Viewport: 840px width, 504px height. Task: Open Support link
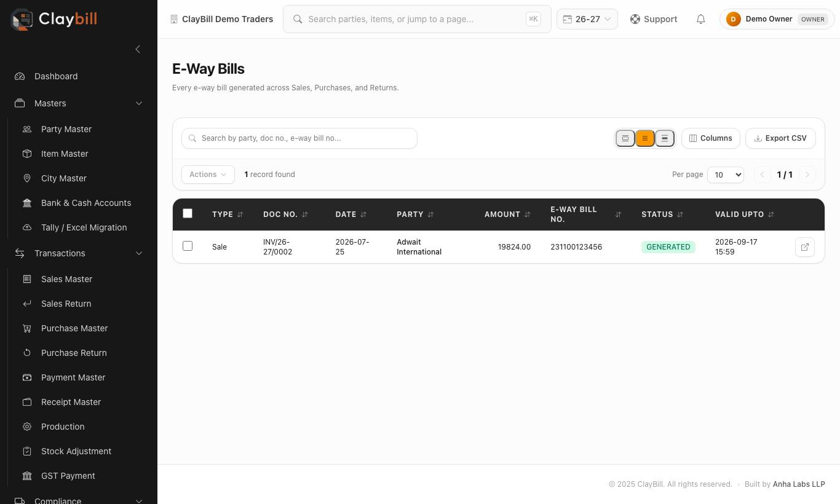pyautogui.click(x=654, y=19)
